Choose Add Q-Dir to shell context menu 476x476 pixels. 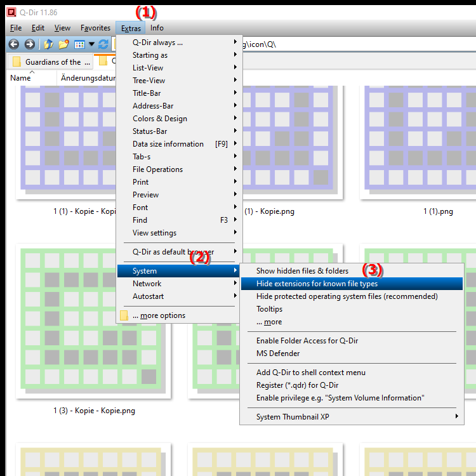coord(352,373)
